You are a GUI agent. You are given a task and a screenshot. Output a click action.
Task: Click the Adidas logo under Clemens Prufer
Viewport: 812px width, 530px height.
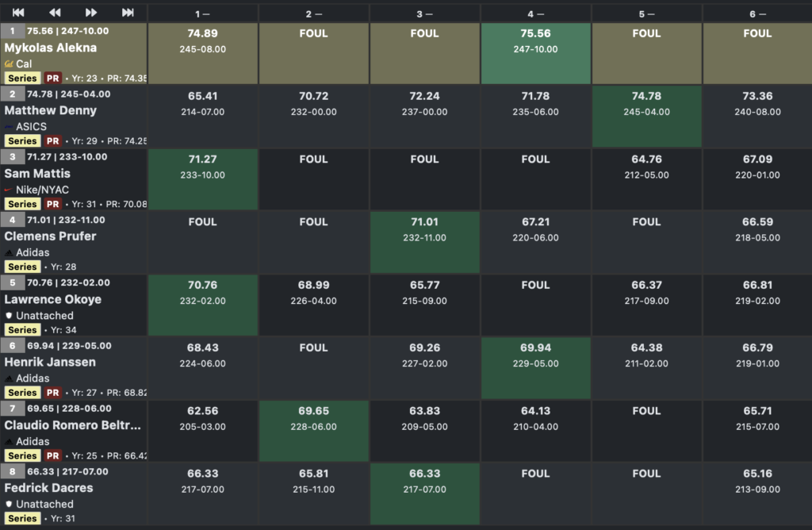tap(9, 252)
